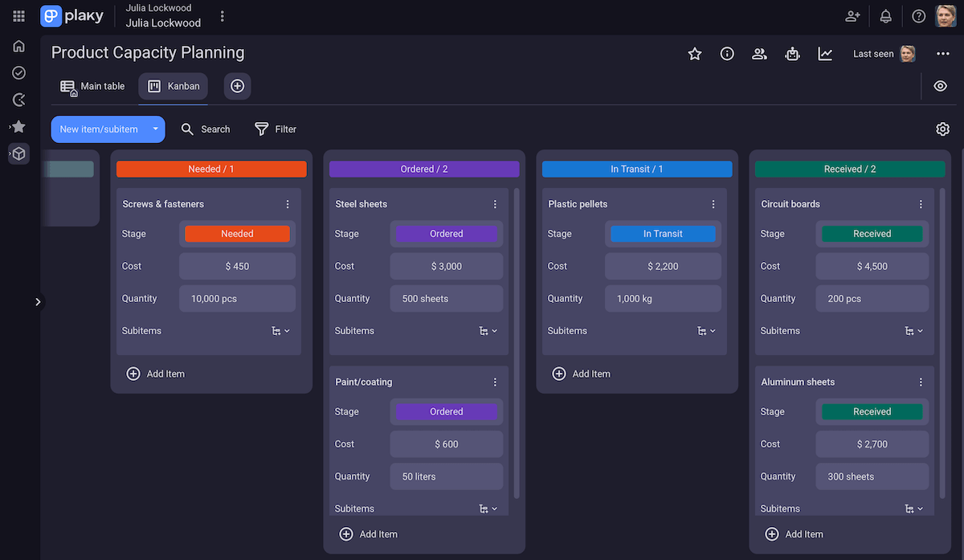This screenshot has height=560, width=964.
Task: Open the Circuit boards card three-dot menu
Action: (921, 203)
